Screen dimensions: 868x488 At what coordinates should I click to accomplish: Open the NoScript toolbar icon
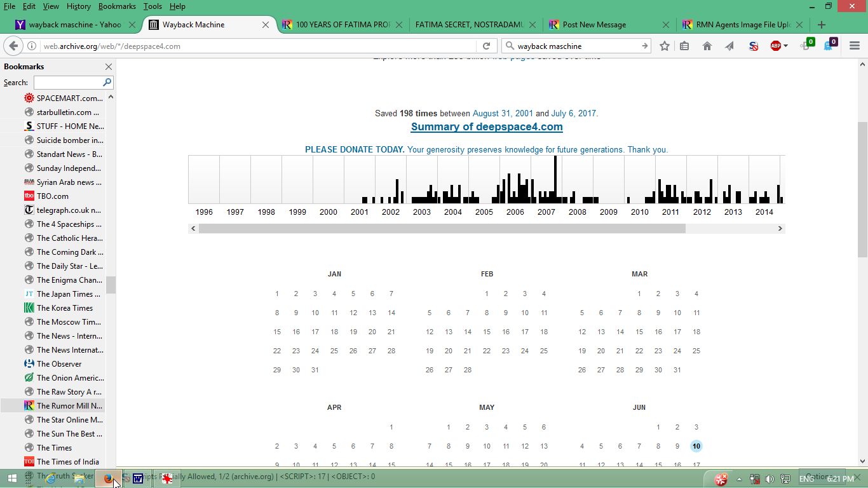[x=753, y=46]
